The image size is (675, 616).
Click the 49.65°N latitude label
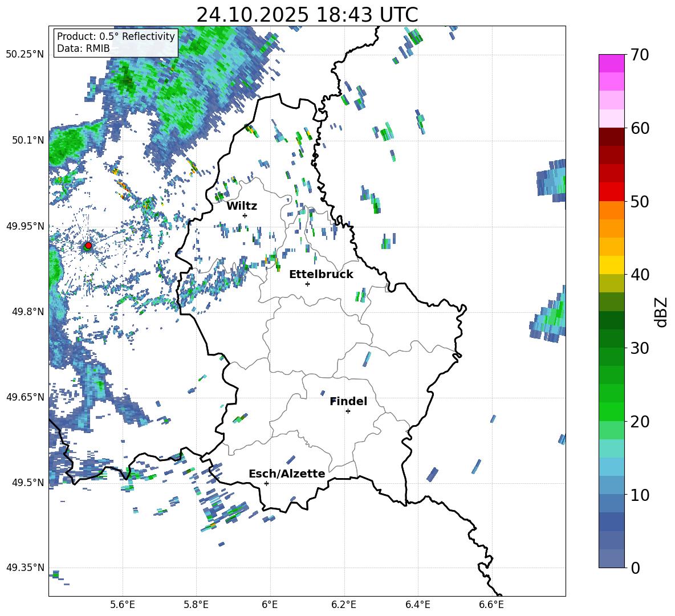point(25,397)
